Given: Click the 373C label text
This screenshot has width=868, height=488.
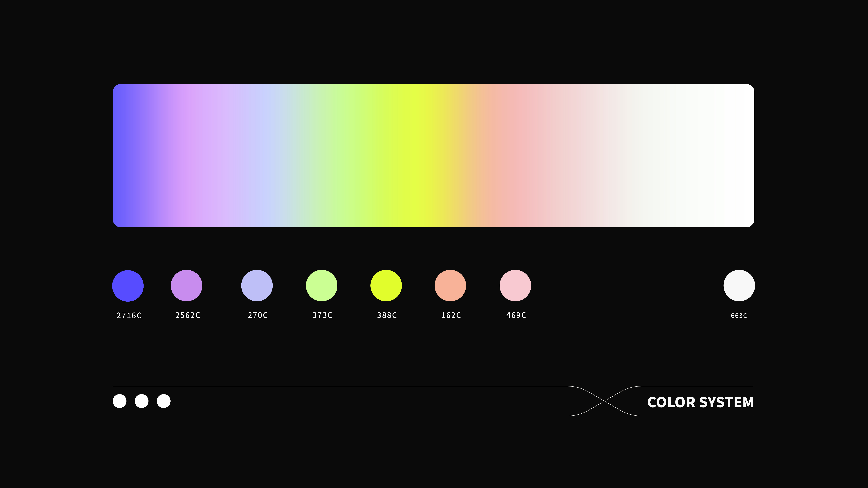Looking at the screenshot, I should 322,315.
